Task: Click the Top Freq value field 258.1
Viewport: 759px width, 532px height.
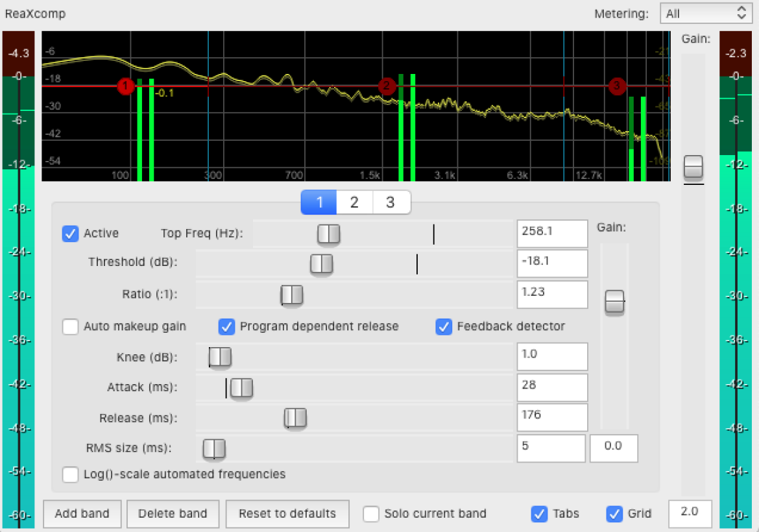Action: pos(552,234)
